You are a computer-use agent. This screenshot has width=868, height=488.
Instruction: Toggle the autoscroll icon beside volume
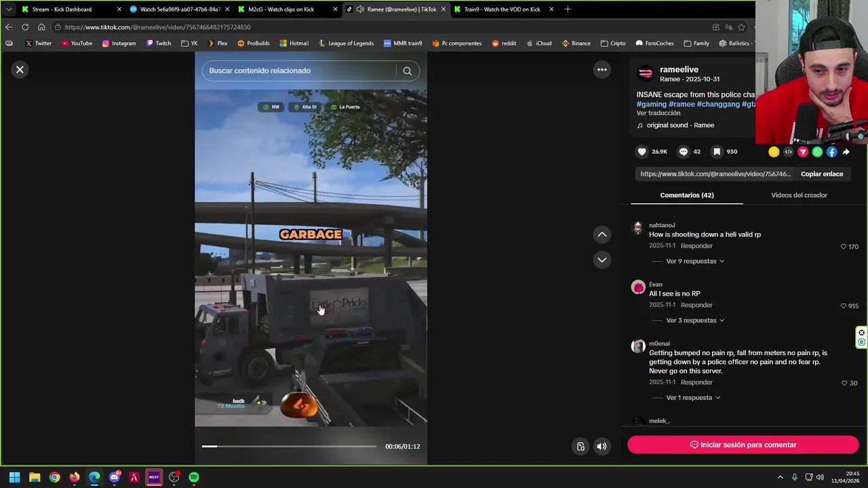point(580,446)
